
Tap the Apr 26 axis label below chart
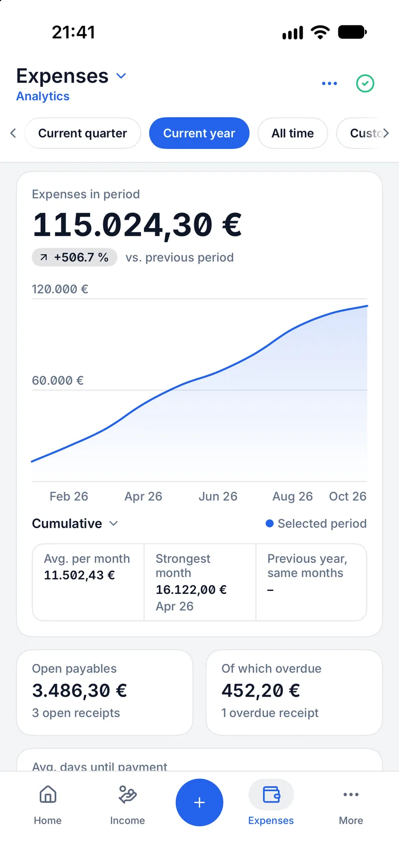pos(143,496)
